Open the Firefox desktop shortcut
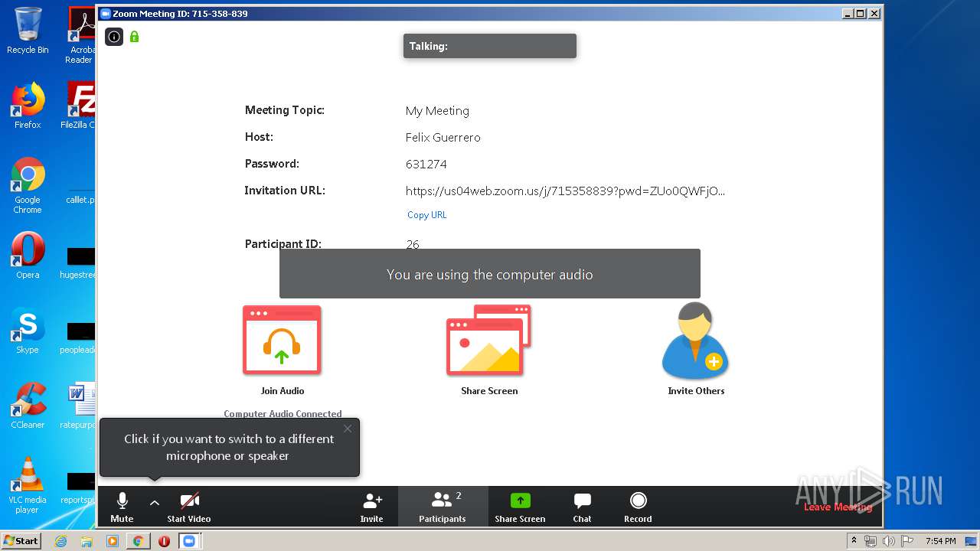The image size is (980, 551). 28,106
